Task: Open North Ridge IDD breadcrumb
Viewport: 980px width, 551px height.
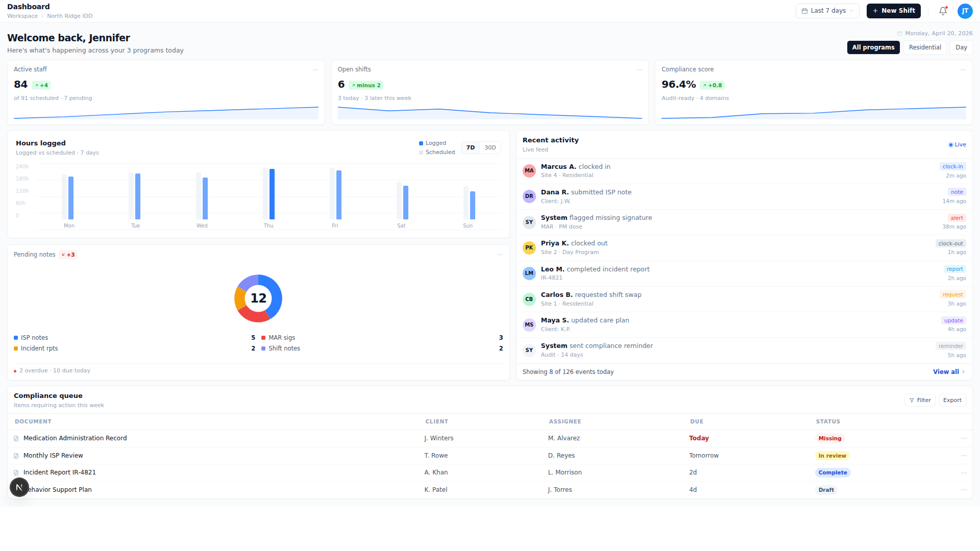Action: tap(70, 16)
